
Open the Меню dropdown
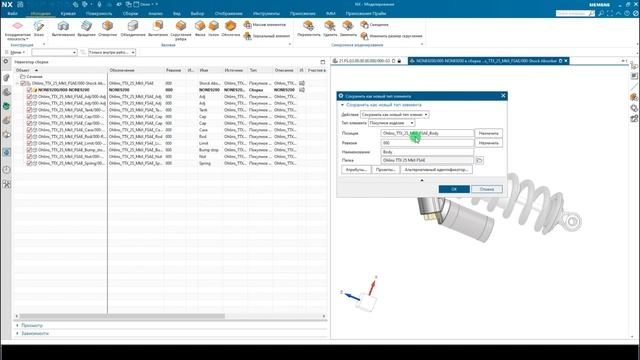[16, 52]
